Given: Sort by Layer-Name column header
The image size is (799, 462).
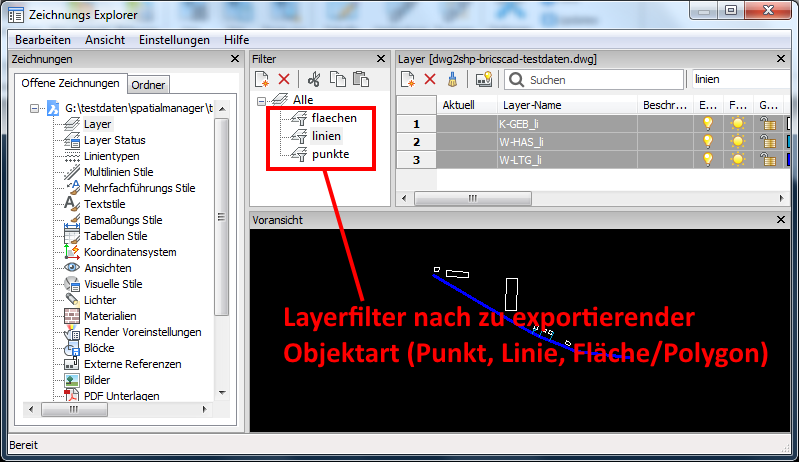Looking at the screenshot, I should 567,105.
